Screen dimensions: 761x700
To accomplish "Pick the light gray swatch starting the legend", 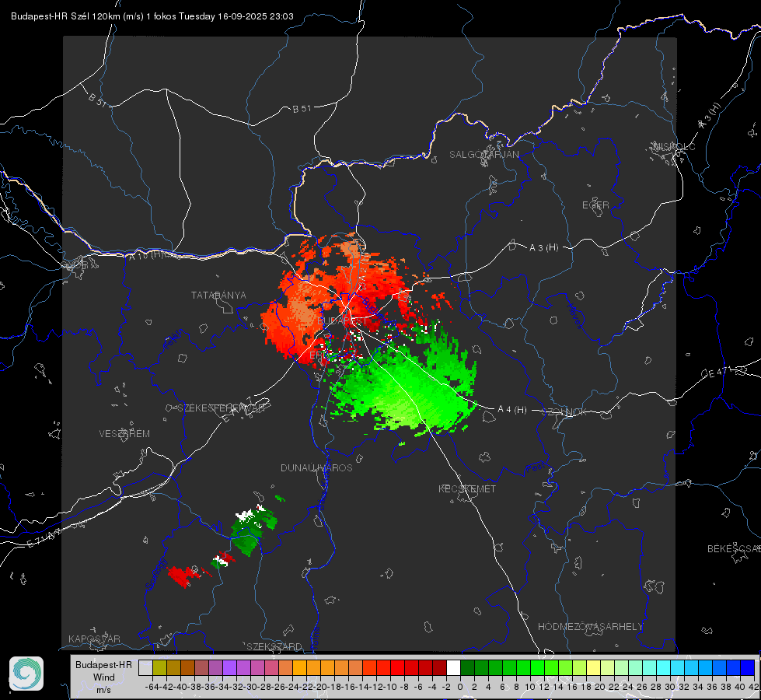I will (145, 667).
